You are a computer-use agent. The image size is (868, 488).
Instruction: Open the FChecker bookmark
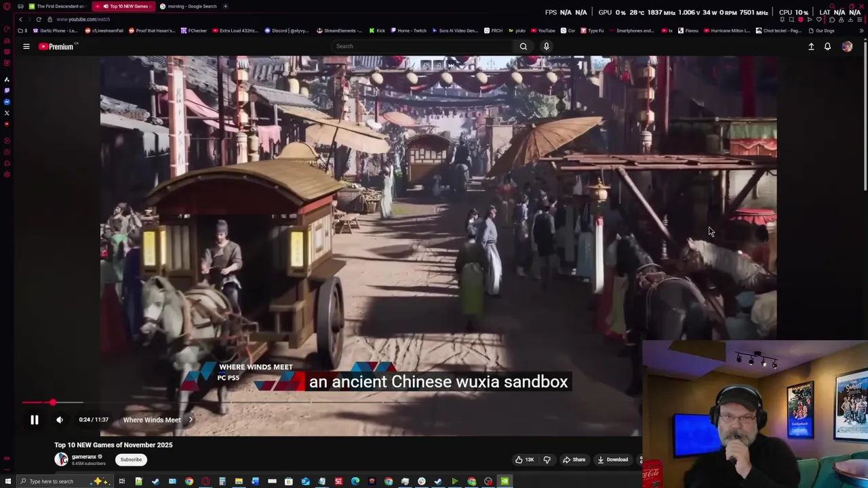coord(194,30)
